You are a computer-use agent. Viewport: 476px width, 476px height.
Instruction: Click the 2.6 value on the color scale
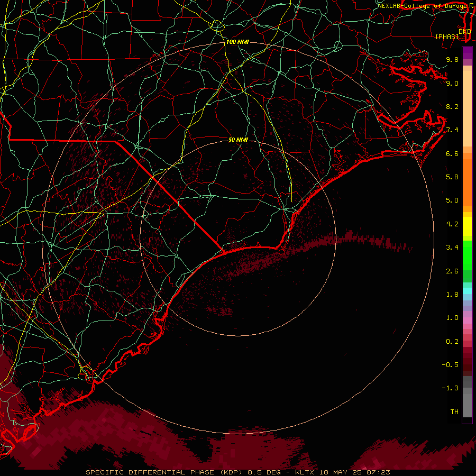[x=452, y=271]
